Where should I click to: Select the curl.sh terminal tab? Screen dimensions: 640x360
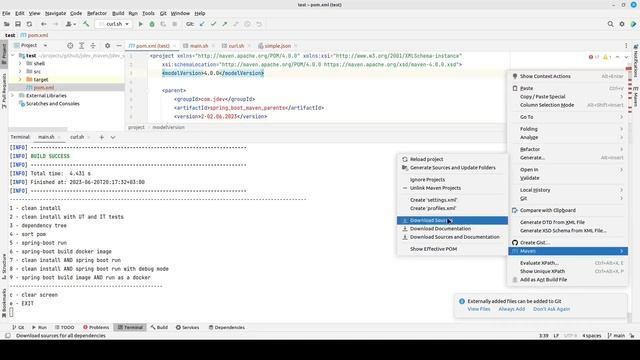click(x=77, y=137)
